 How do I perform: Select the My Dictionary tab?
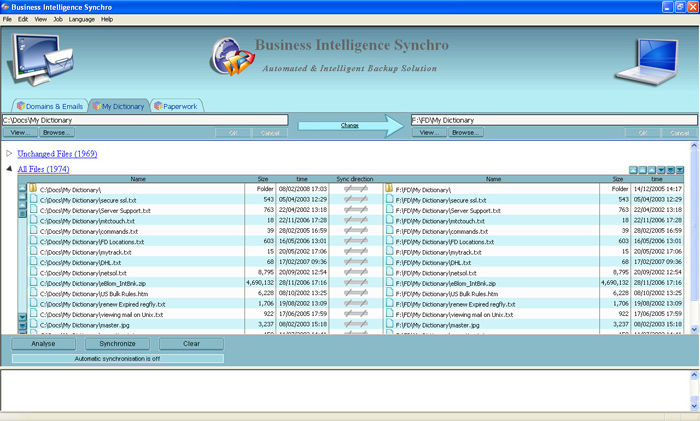pos(119,106)
